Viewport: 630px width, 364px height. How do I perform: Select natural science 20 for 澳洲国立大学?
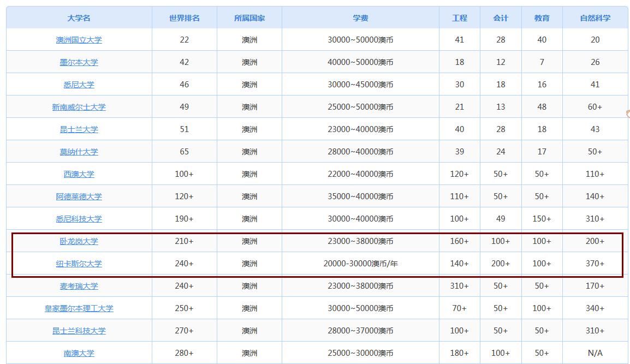595,40
